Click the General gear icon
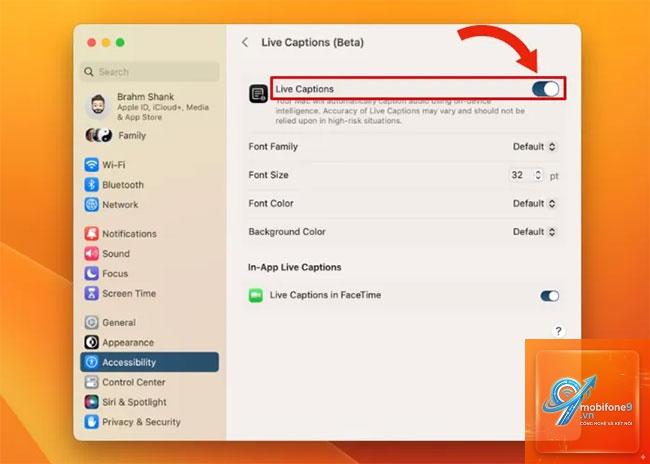The image size is (650, 464). [91, 322]
